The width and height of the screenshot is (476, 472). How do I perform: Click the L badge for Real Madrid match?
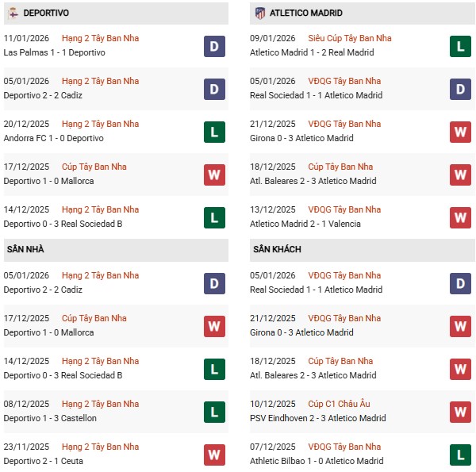coord(460,46)
